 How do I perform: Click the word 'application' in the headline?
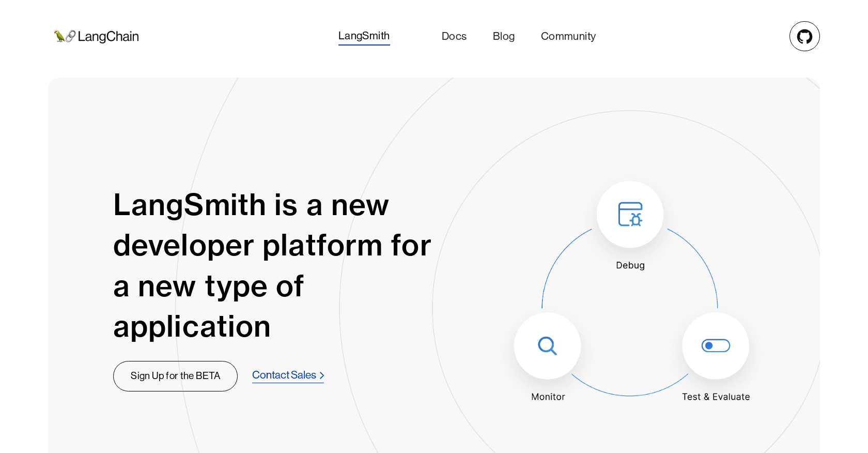coord(192,327)
